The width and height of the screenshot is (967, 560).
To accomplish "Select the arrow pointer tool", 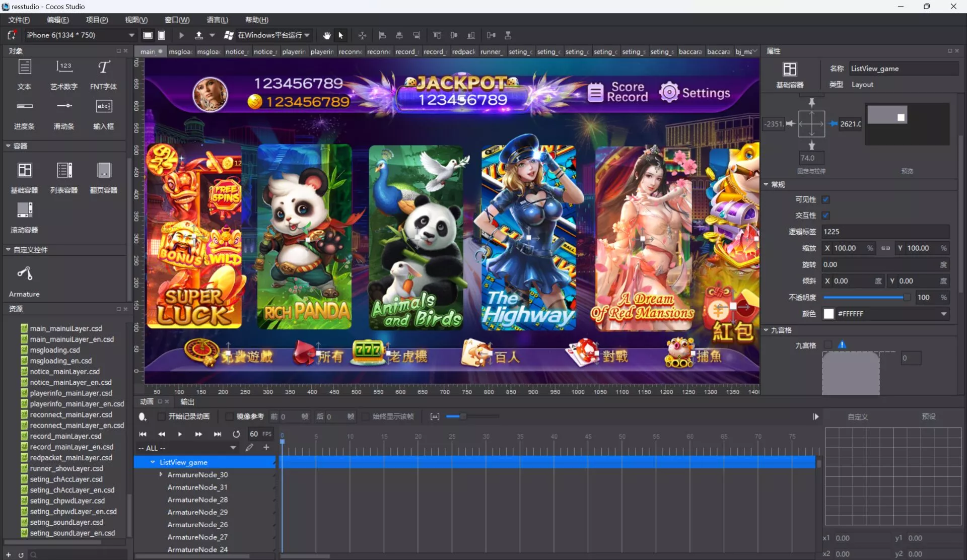I will point(341,35).
